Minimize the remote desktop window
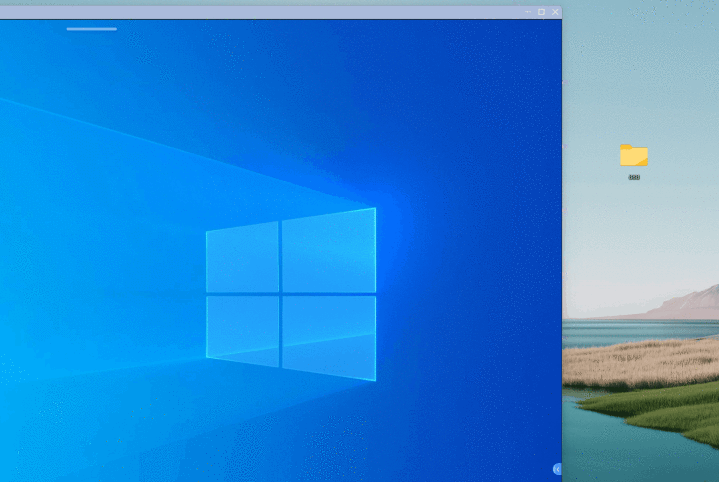 [x=528, y=12]
